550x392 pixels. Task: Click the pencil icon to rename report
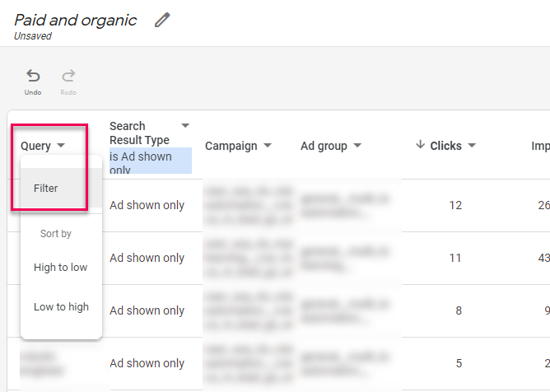pos(162,21)
